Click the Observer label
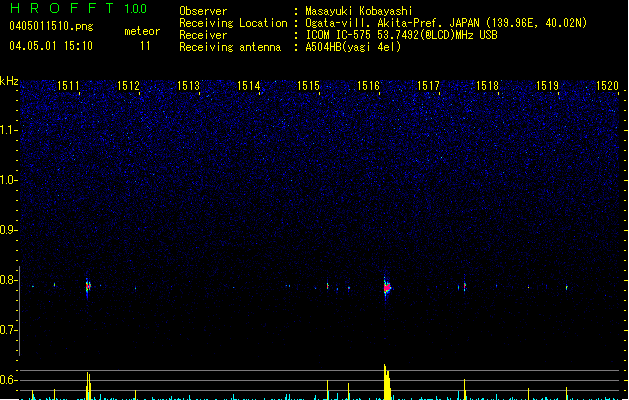 pyautogui.click(x=203, y=11)
